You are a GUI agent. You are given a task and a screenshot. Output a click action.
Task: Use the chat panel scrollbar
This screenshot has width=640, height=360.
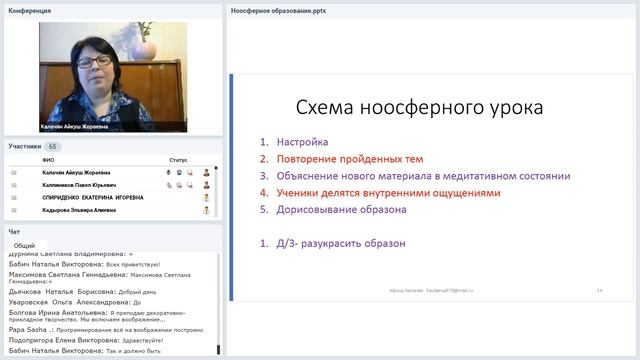click(218, 304)
